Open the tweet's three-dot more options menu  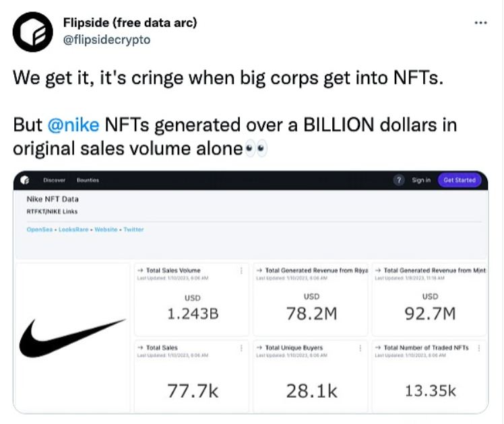click(480, 22)
